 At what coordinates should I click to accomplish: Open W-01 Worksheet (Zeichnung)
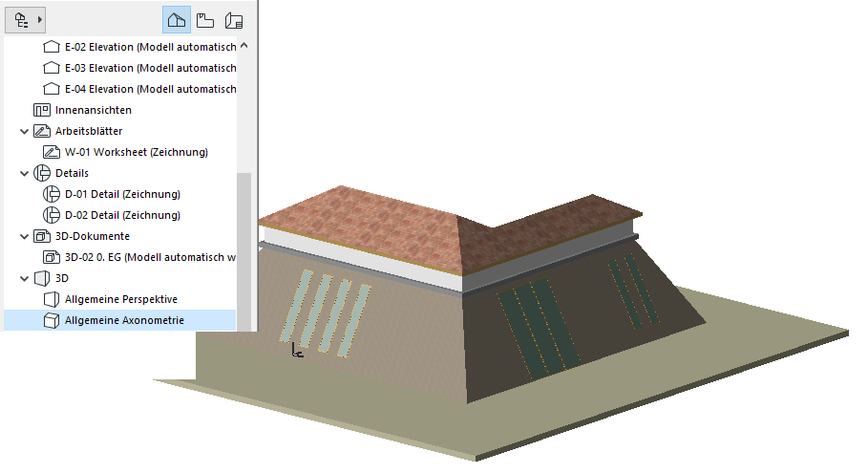137,152
